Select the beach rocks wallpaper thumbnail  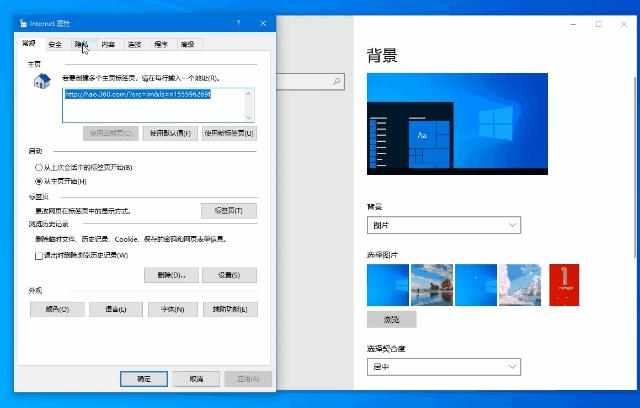coord(432,285)
